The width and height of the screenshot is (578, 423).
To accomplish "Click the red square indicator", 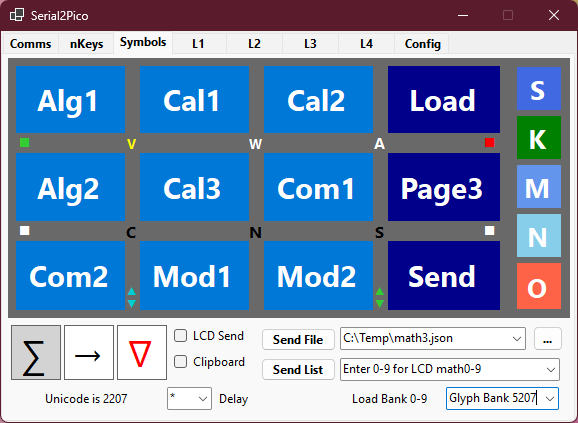I will click(490, 143).
